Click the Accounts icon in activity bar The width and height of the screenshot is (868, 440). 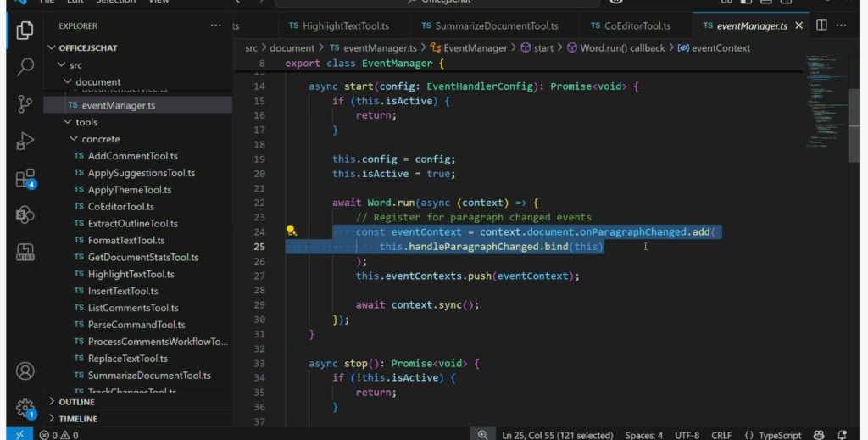click(x=25, y=371)
